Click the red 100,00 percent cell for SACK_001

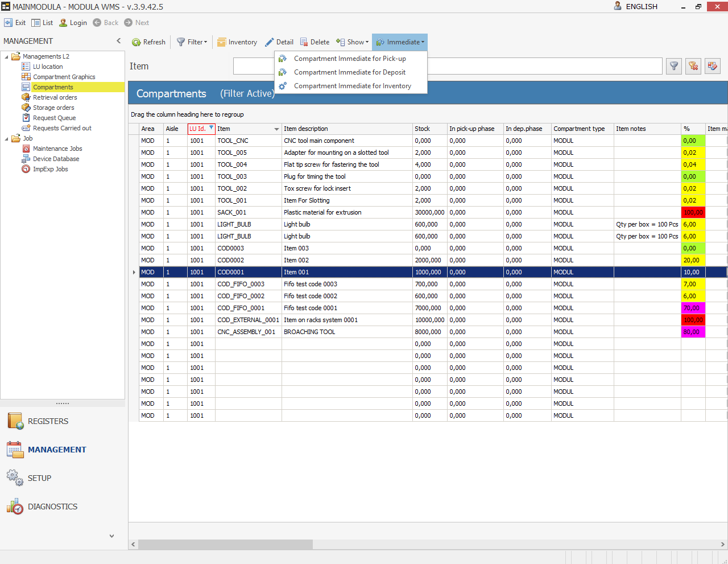[693, 212]
